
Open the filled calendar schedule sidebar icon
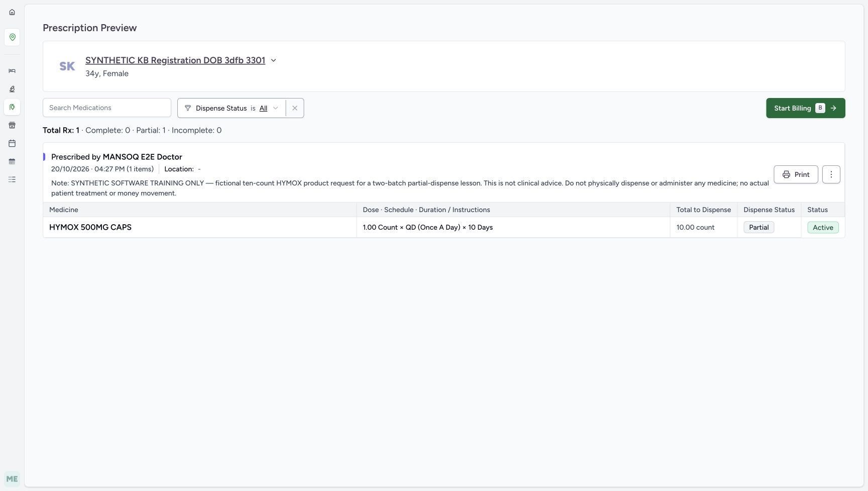12,161
